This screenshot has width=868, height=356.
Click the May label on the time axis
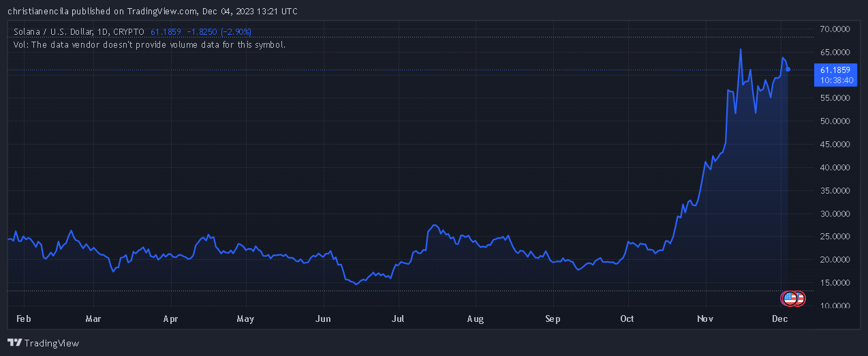[245, 318]
